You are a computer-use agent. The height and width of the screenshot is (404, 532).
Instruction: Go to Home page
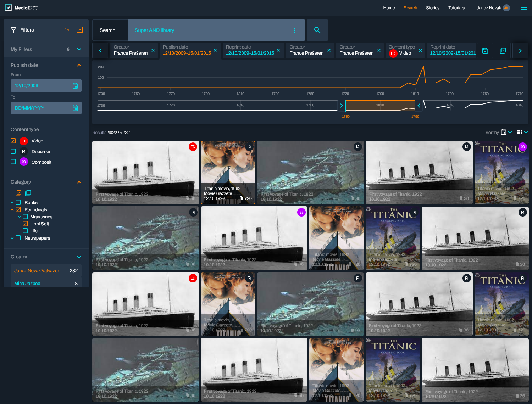point(389,8)
